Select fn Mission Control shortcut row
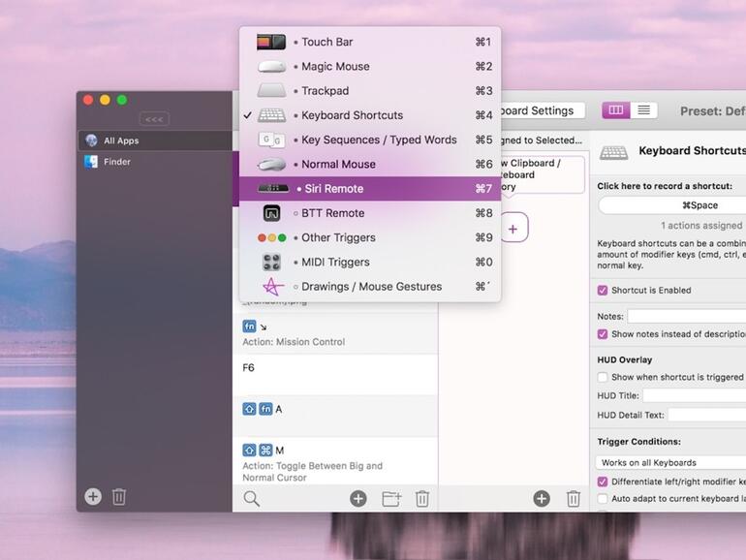The image size is (746, 560). click(x=335, y=333)
